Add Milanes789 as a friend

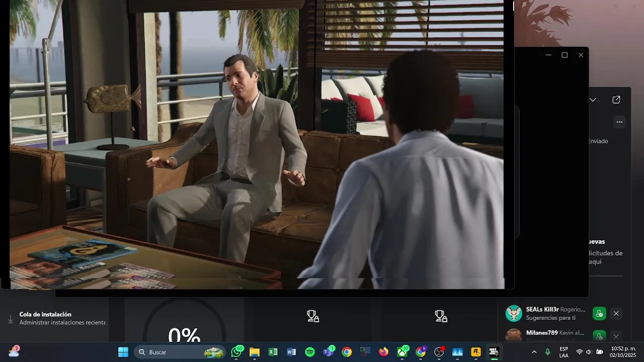(x=599, y=336)
